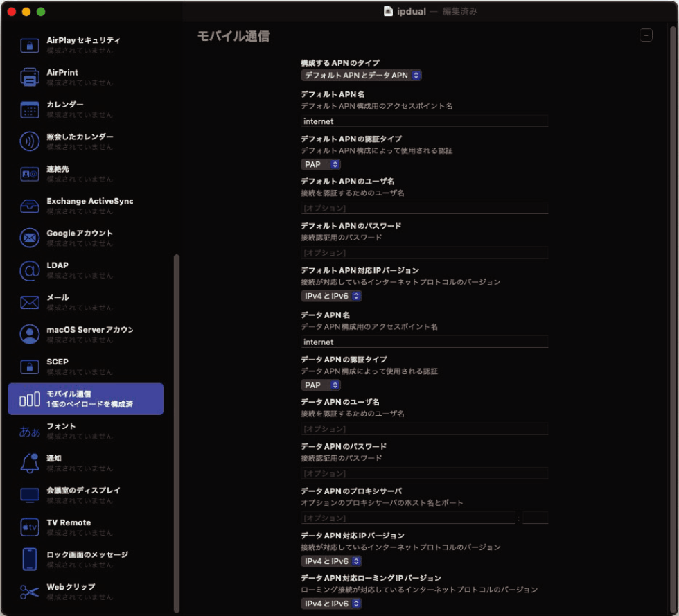Select the AirPrint label in sidebar
This screenshot has height=616, width=679.
click(62, 72)
